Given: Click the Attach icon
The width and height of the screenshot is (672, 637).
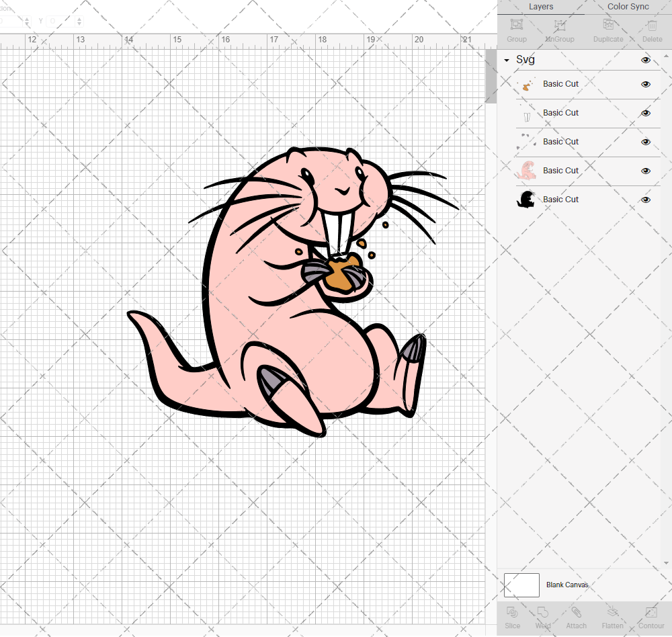Looking at the screenshot, I should click(576, 618).
